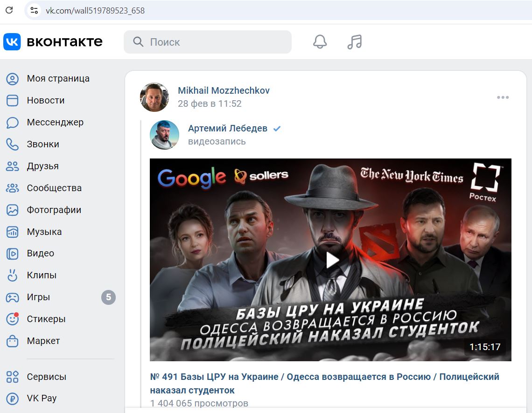The image size is (532, 413).
Task: Click the verified checkmark beside Артемий Лебедев
Action: coord(277,128)
